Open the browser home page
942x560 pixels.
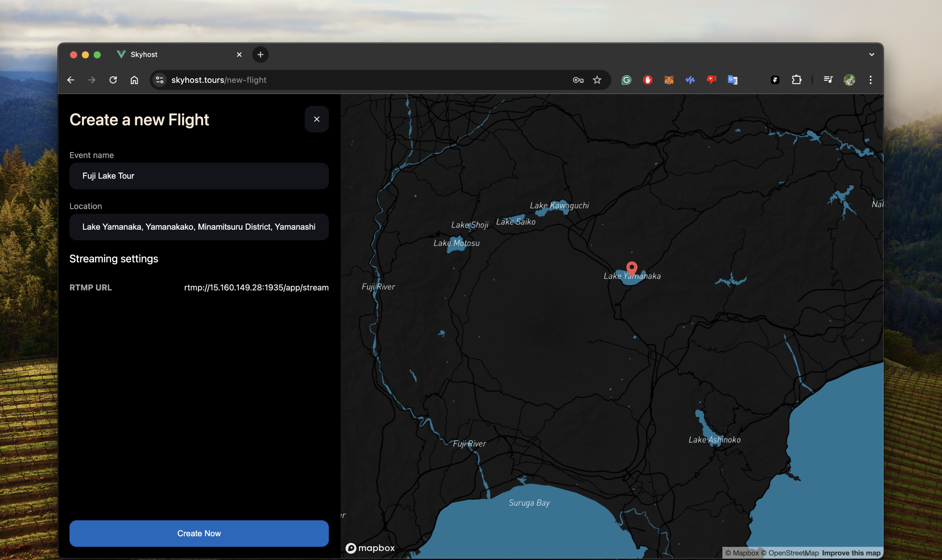click(134, 80)
